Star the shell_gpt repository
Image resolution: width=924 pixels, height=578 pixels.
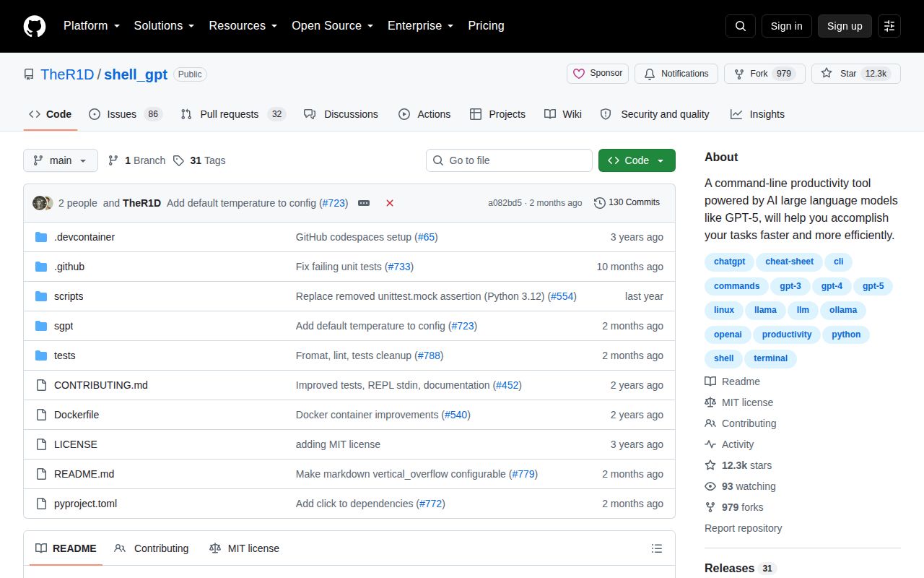pos(855,74)
